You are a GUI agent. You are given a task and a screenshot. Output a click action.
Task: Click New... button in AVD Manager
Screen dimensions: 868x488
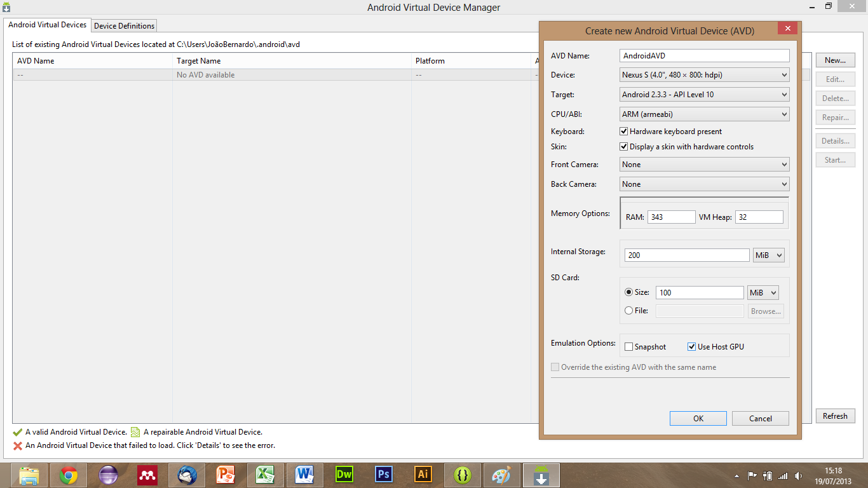click(x=836, y=60)
